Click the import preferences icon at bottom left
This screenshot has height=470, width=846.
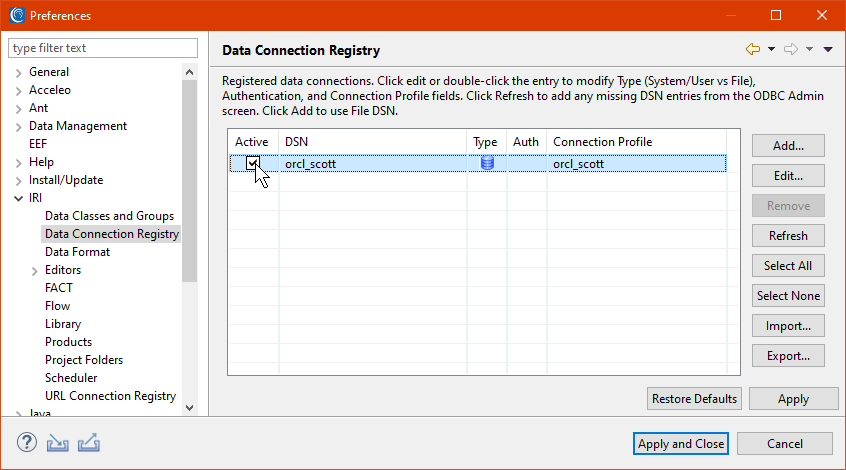[57, 443]
